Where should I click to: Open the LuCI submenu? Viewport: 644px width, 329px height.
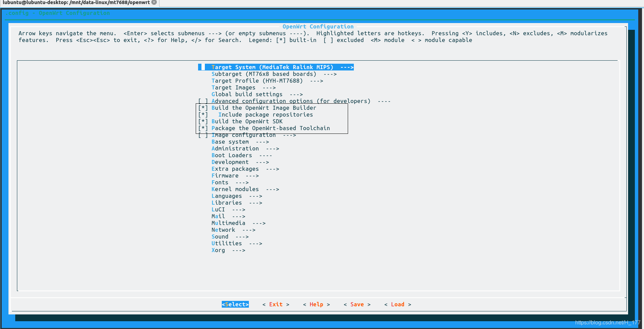pos(229,209)
